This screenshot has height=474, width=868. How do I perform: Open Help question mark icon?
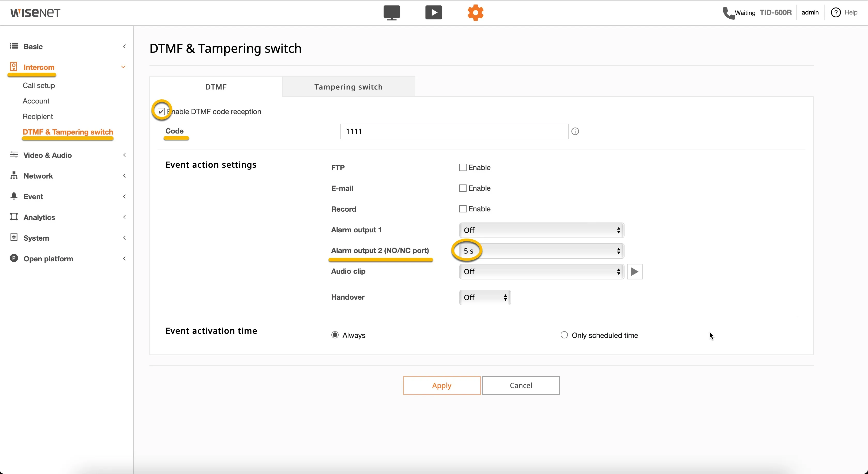[835, 12]
